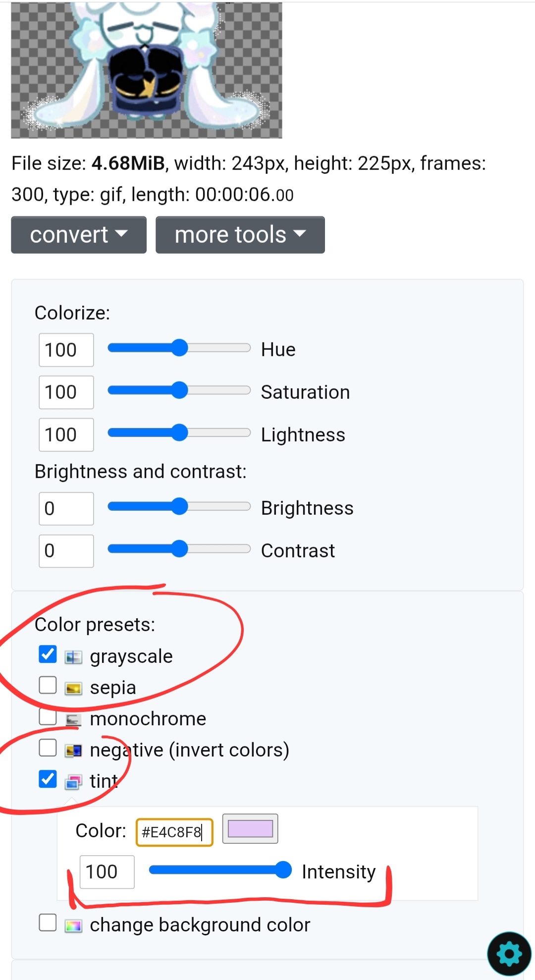Click the tint color hex input field
The image size is (535, 980).
(174, 832)
